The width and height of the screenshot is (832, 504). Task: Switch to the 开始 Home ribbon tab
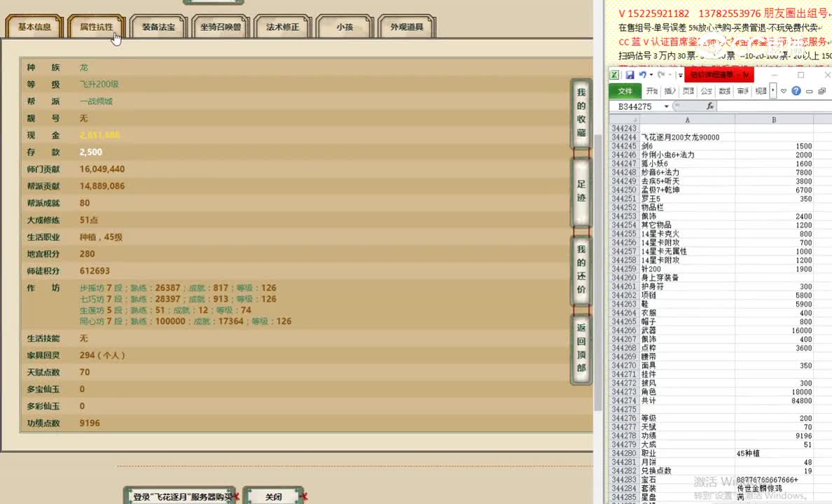click(x=652, y=91)
